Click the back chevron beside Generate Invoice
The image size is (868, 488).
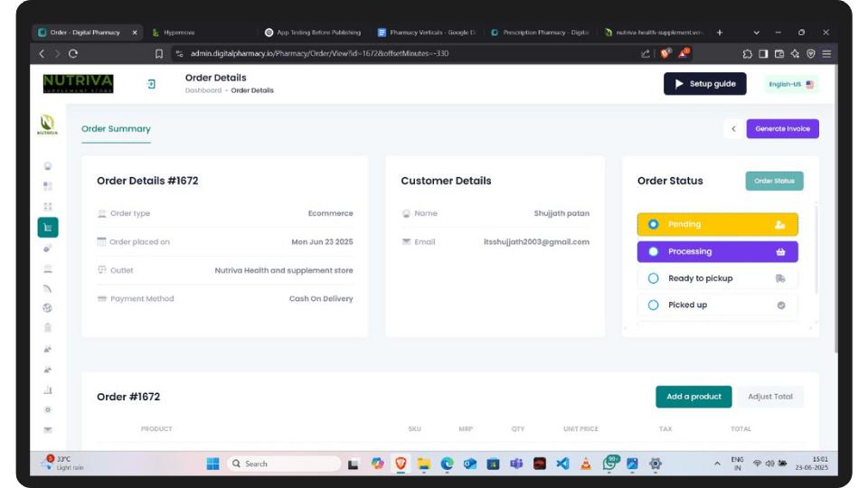pyautogui.click(x=733, y=129)
